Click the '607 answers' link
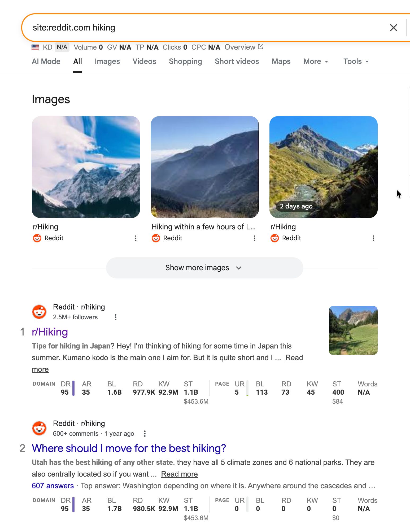The width and height of the screenshot is (410, 532). pyautogui.click(x=53, y=486)
